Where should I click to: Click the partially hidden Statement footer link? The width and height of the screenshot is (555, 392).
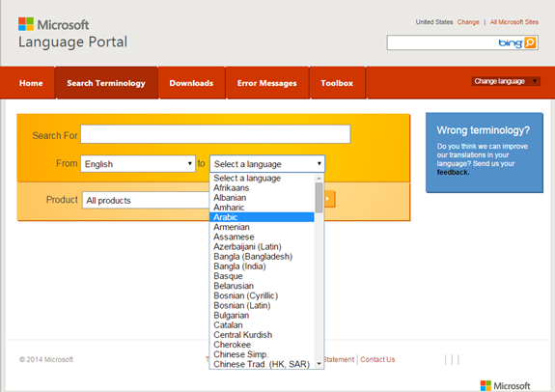click(339, 359)
